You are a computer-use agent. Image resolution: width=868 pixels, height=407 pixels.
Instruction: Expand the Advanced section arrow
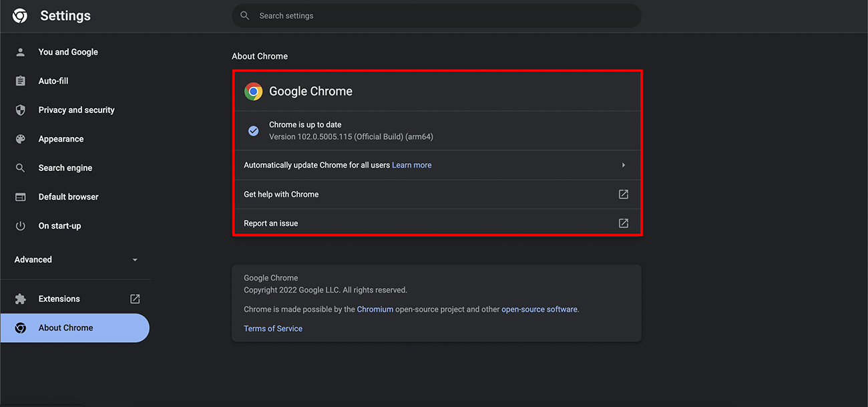[x=135, y=260]
